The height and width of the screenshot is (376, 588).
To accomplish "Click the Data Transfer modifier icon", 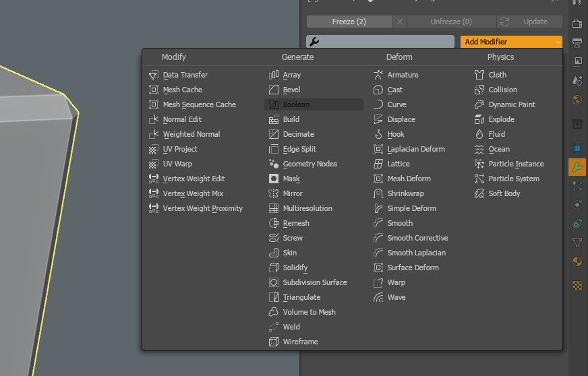I will pos(153,75).
